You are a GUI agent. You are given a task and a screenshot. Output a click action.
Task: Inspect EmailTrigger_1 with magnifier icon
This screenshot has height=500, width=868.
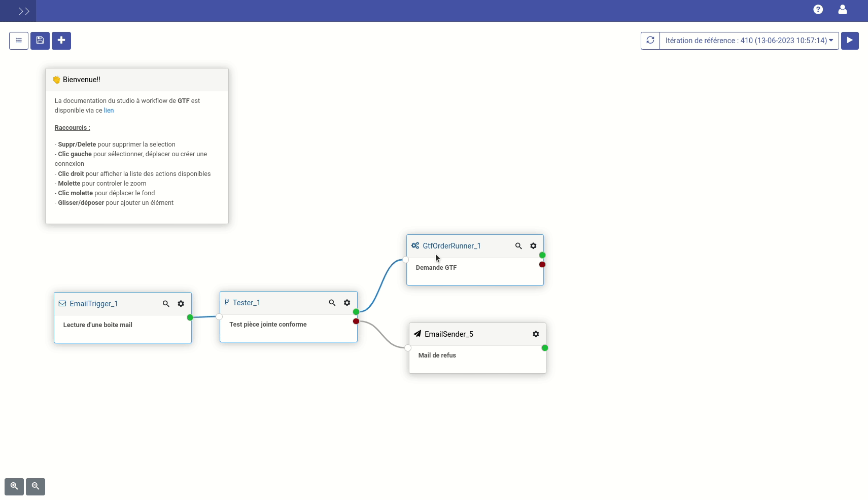coord(166,304)
